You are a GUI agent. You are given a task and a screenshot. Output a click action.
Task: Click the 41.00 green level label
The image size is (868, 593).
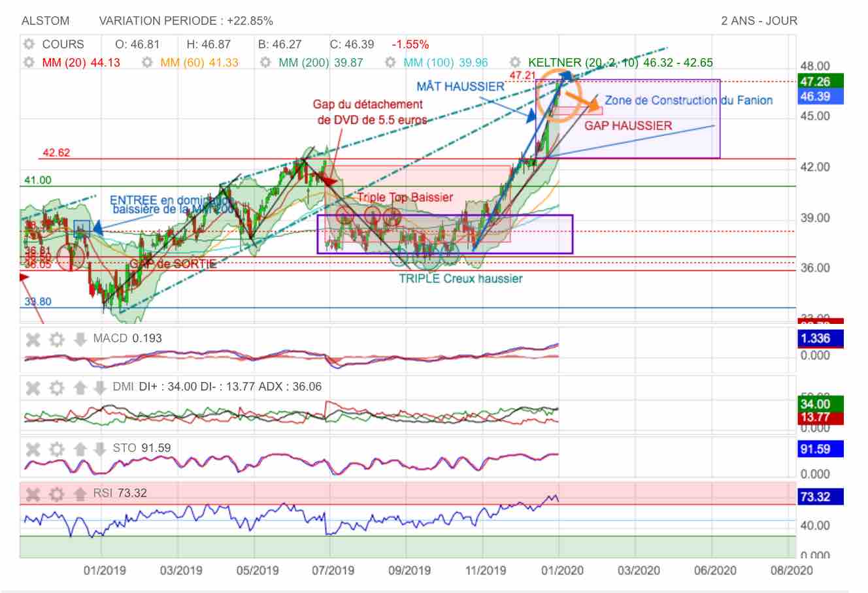point(38,180)
